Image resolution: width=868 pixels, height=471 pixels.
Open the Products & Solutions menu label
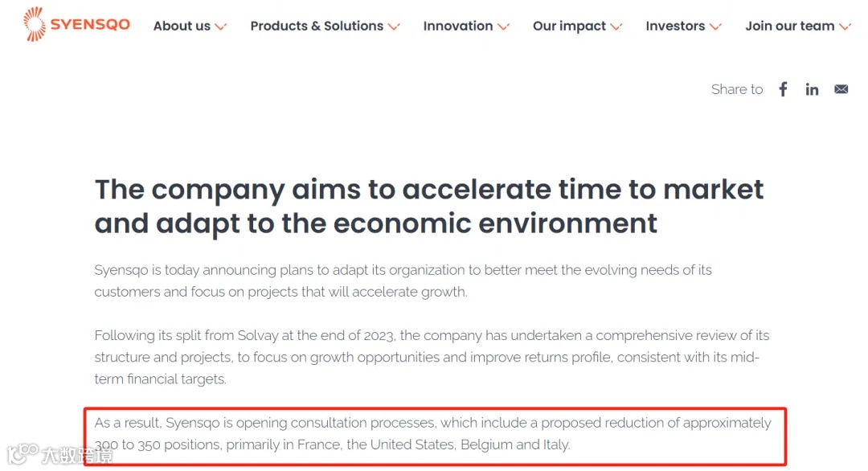317,26
